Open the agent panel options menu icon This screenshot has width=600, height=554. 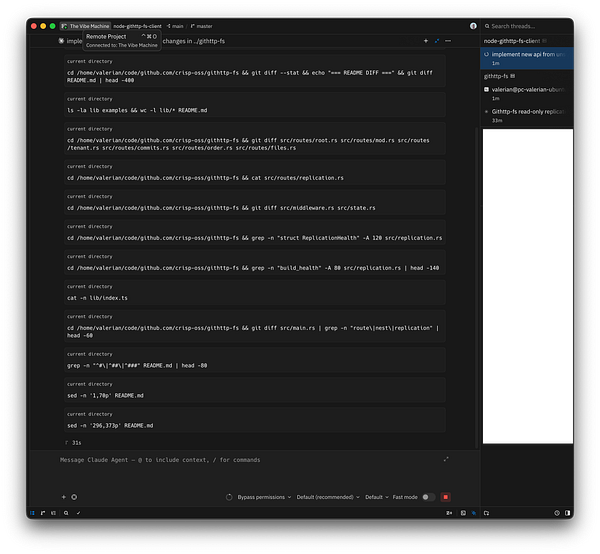(448, 41)
